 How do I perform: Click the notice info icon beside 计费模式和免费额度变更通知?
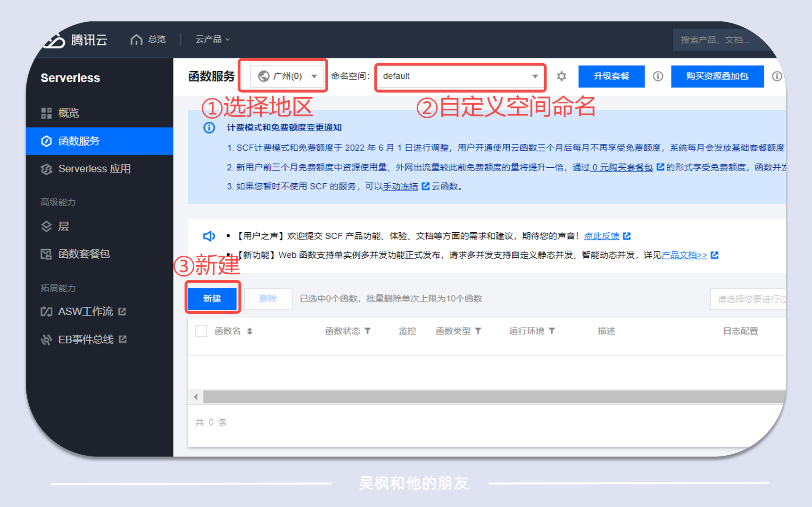pyautogui.click(x=209, y=128)
